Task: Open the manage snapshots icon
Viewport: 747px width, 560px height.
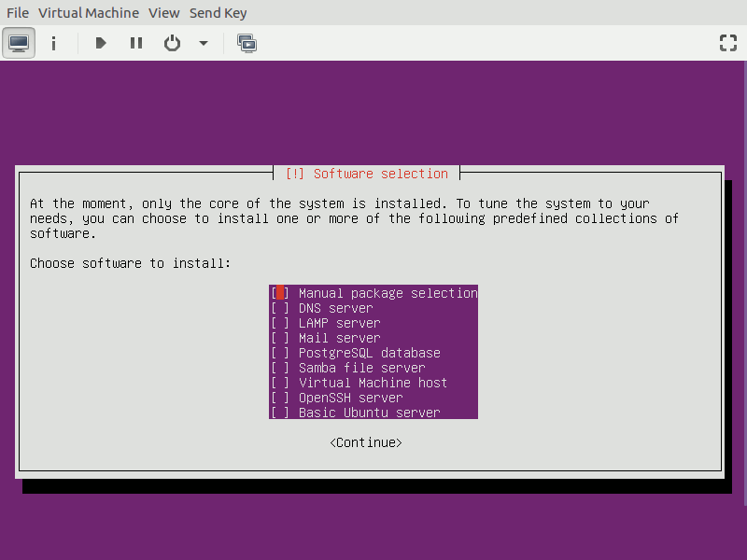Action: pyautogui.click(x=247, y=43)
